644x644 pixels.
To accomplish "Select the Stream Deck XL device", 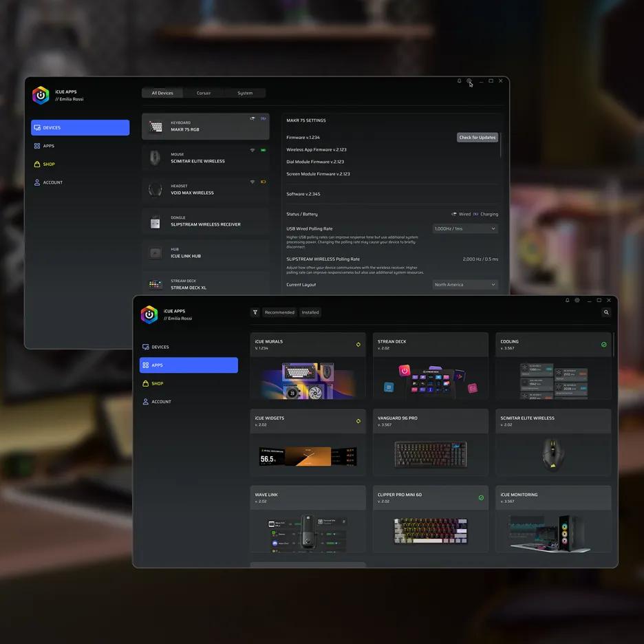I will 205,283.
